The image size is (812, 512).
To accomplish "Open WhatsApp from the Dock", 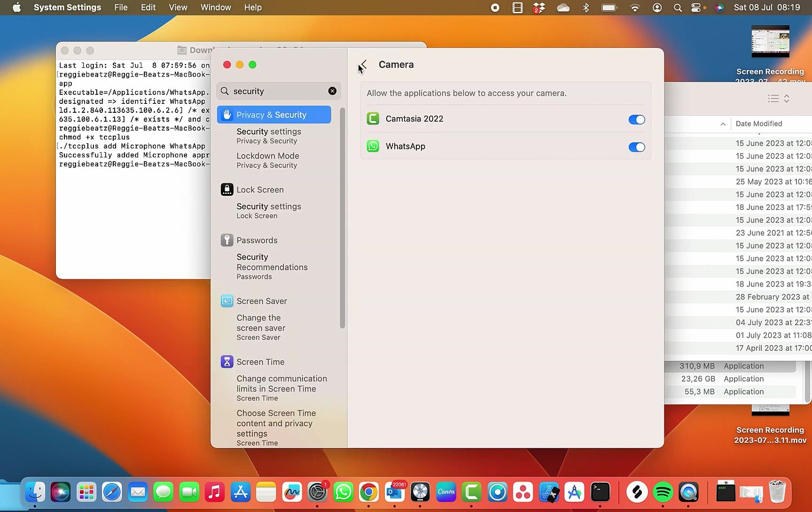I will [x=343, y=492].
